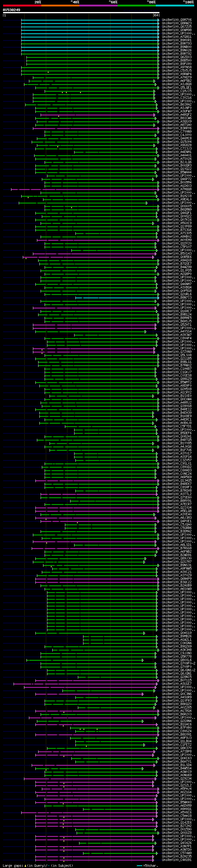The height and width of the screenshot is (868, 197).
Task: Click label UniRef100_C1MJI5
Action: coord(177,91)
